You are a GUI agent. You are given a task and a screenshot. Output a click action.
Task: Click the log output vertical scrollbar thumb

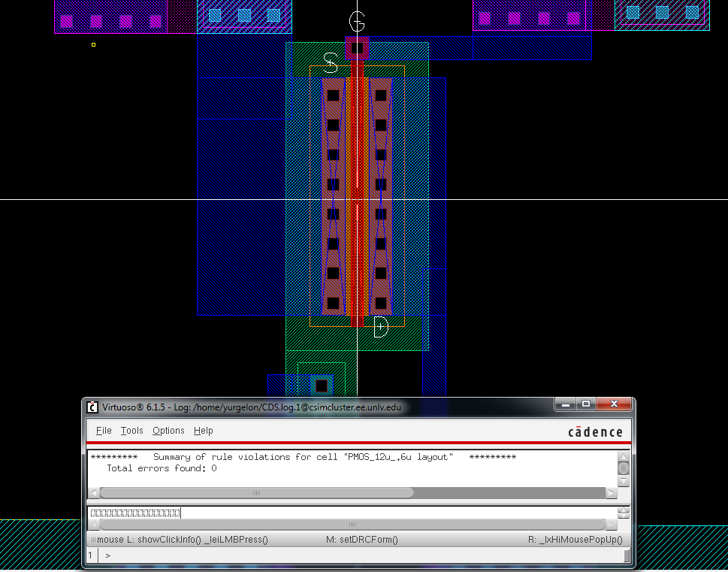point(624,468)
